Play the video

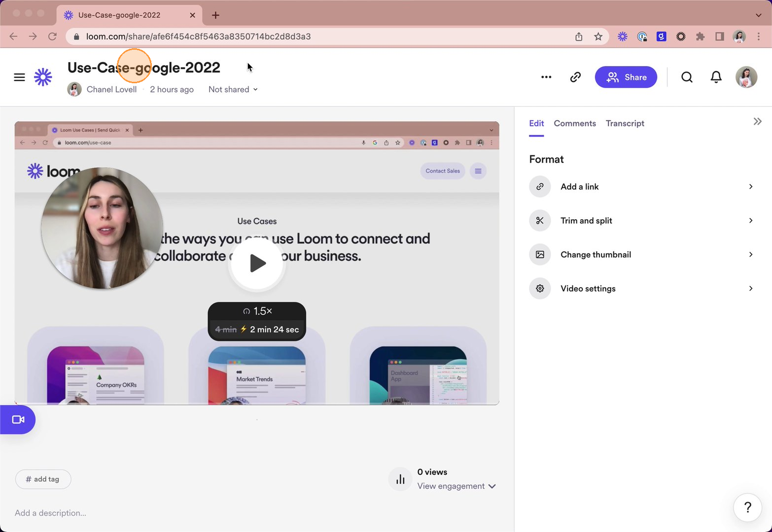(257, 263)
